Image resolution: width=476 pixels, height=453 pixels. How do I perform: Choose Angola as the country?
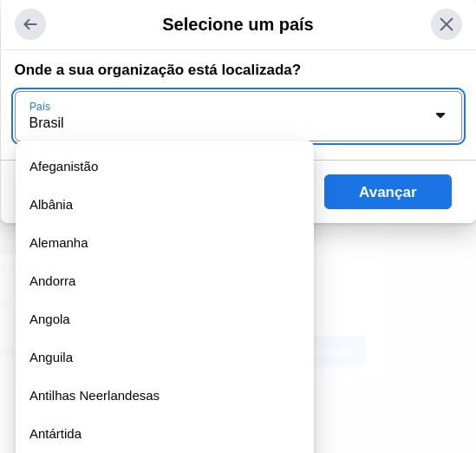click(x=165, y=319)
